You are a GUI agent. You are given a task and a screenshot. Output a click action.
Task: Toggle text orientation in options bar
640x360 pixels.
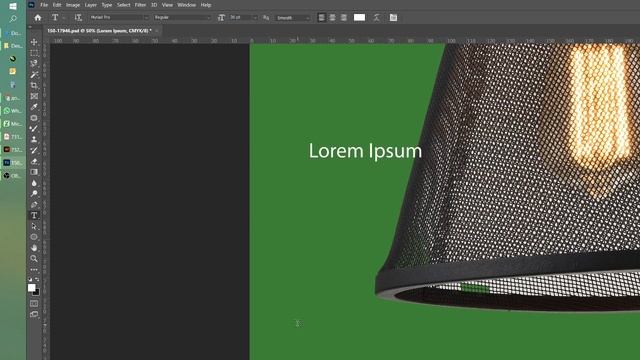click(78, 18)
